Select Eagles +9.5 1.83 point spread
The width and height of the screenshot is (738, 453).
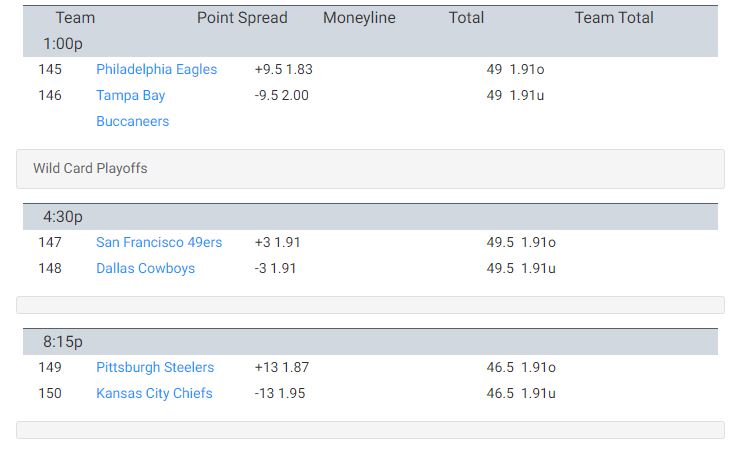click(283, 70)
